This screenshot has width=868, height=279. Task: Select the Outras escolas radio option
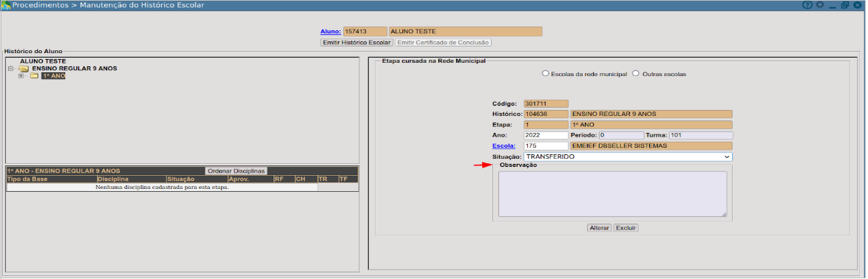636,74
